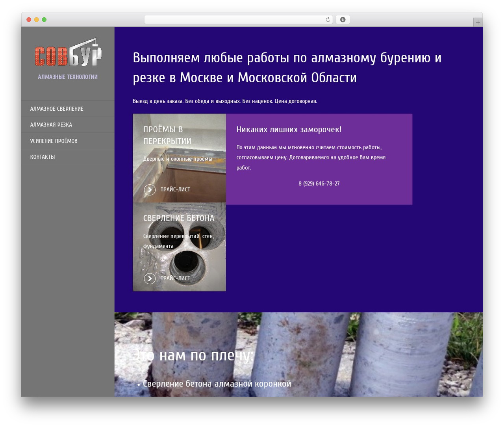Close the browser window with red button
504x427 pixels.
point(29,20)
